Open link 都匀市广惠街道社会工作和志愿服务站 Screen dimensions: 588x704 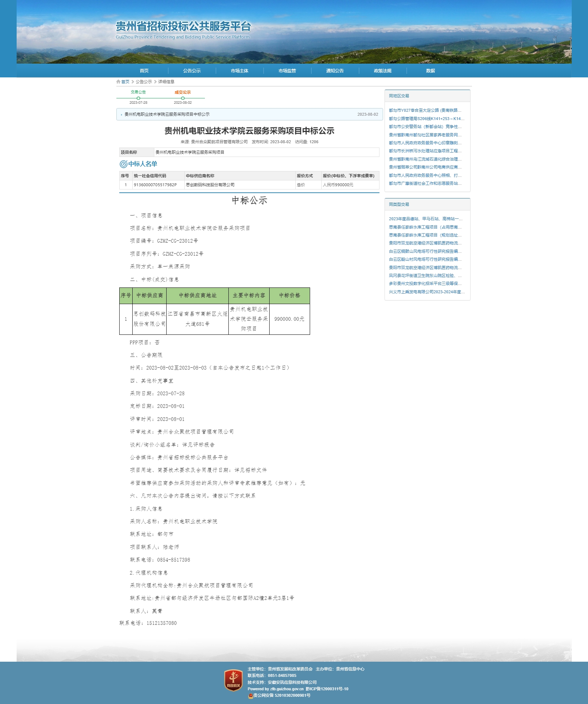[425, 183]
